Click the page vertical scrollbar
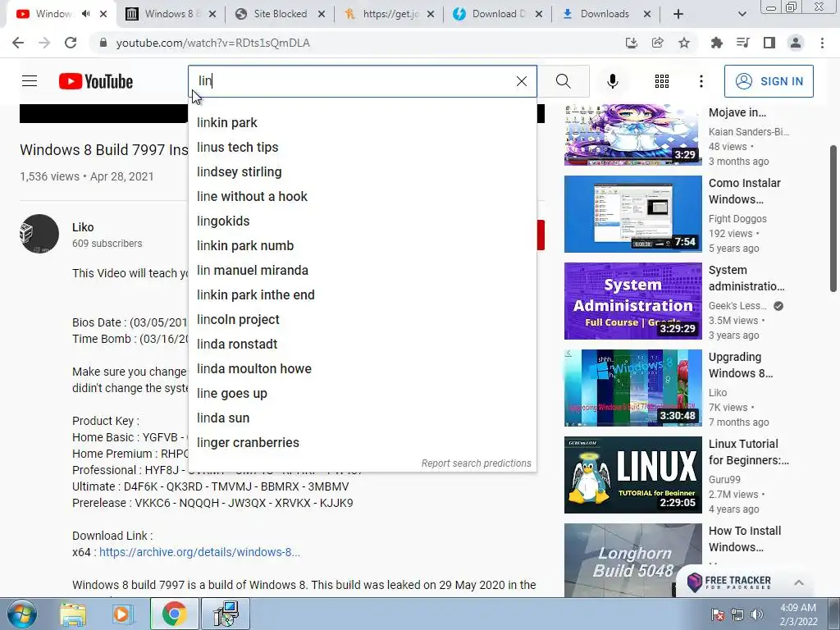 coord(833,218)
